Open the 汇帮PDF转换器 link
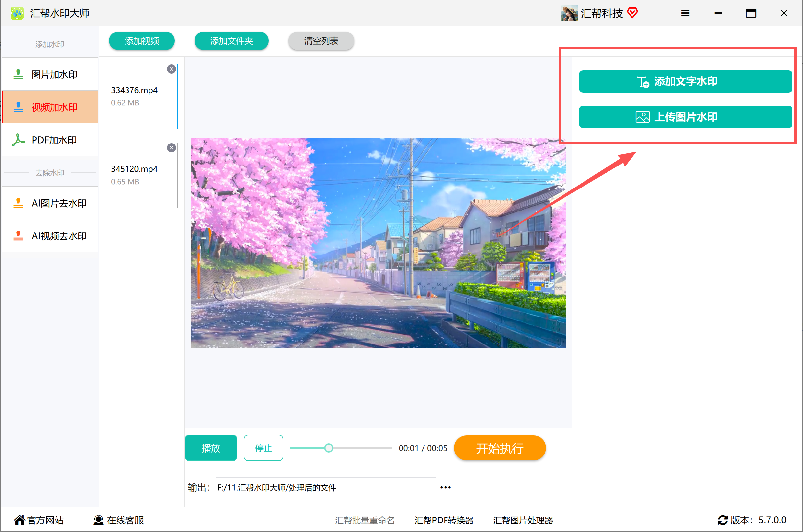Screen dimensions: 803x532 [444, 521]
